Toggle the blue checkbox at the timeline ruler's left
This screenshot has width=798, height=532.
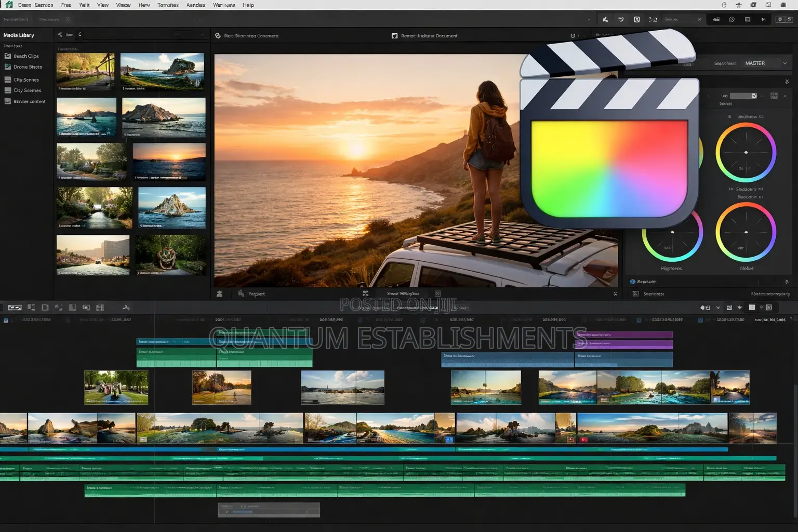6,321
